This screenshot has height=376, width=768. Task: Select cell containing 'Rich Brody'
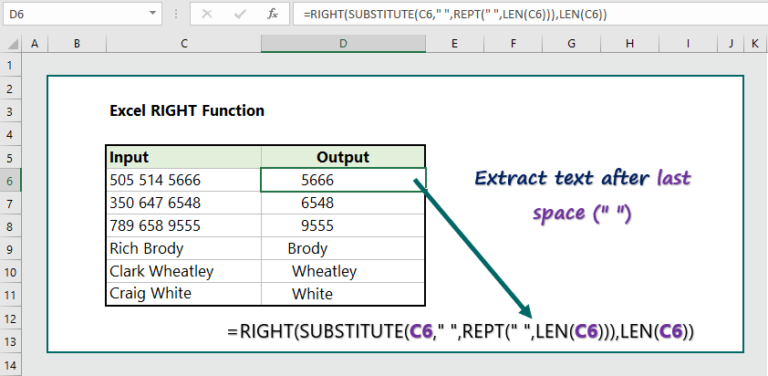click(x=184, y=249)
